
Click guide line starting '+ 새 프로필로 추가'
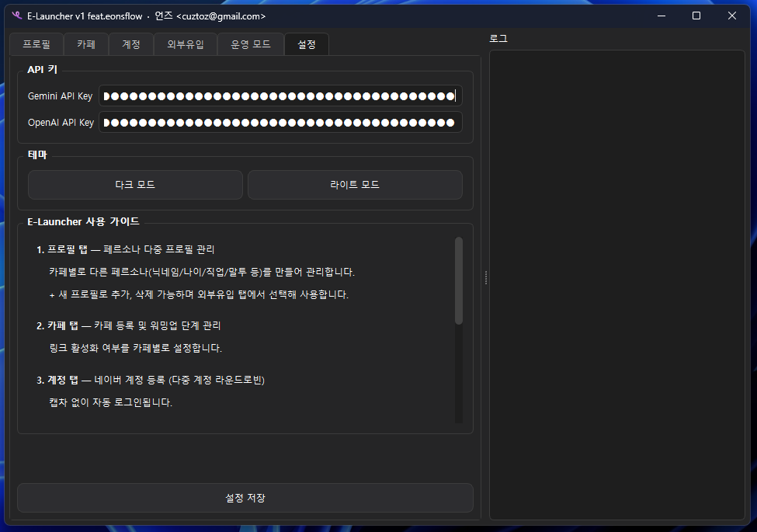[x=199, y=294]
